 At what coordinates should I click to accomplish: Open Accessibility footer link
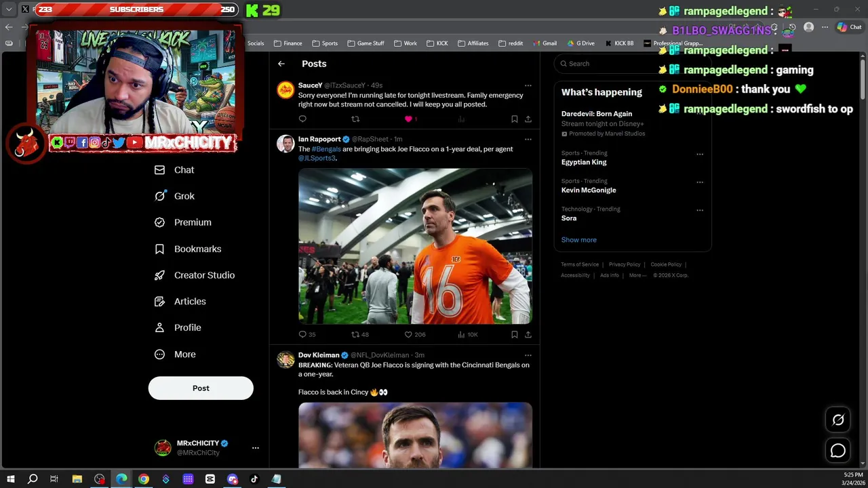[x=575, y=275]
